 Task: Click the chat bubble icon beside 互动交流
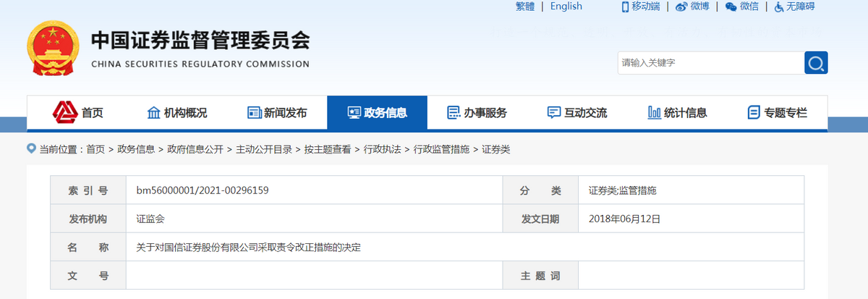(x=554, y=113)
